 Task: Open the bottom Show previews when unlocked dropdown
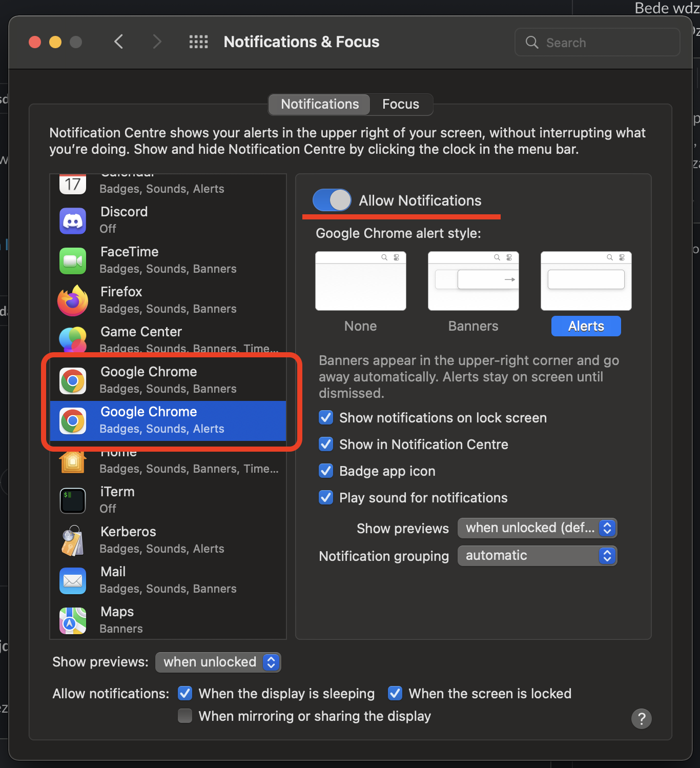click(218, 662)
